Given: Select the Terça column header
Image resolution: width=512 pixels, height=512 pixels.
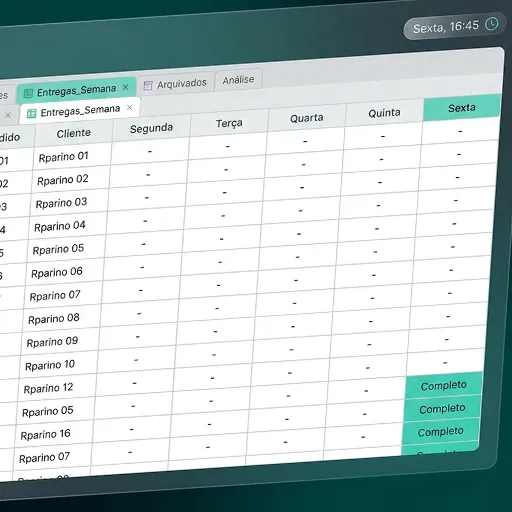Looking at the screenshot, I should click(229, 123).
